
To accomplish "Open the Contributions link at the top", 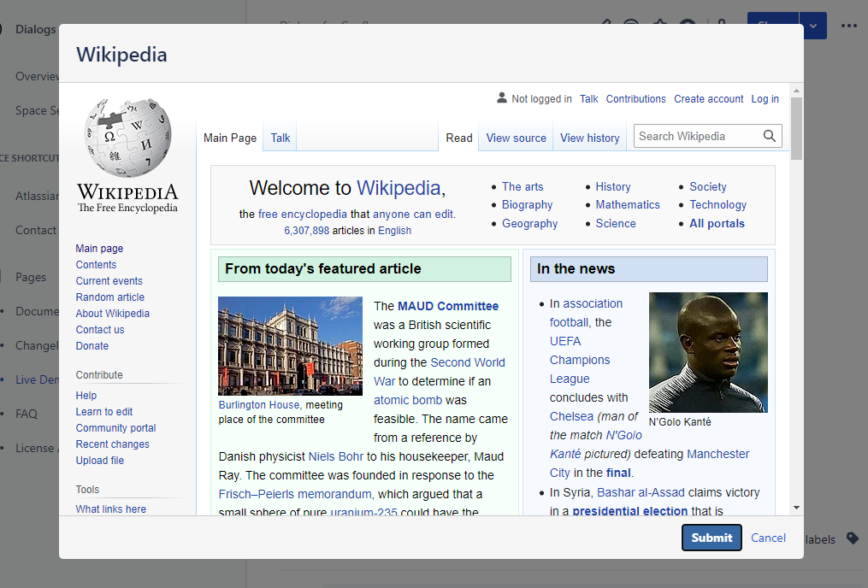I will point(635,98).
